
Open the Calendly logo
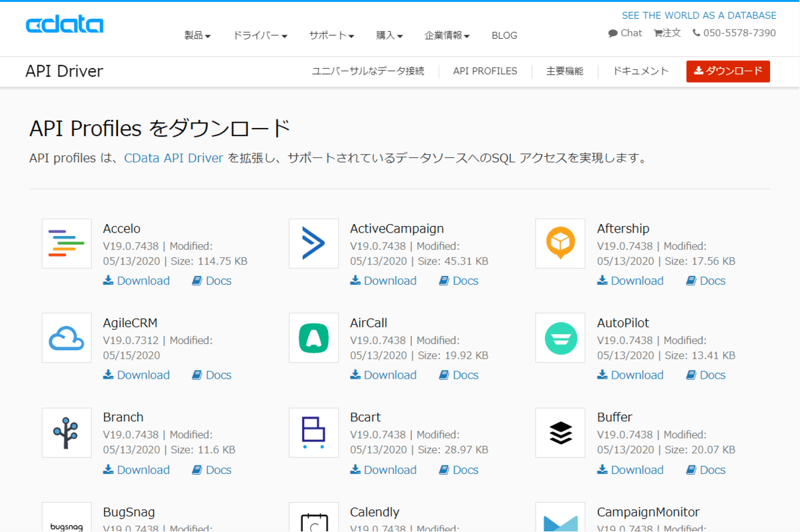click(x=314, y=517)
